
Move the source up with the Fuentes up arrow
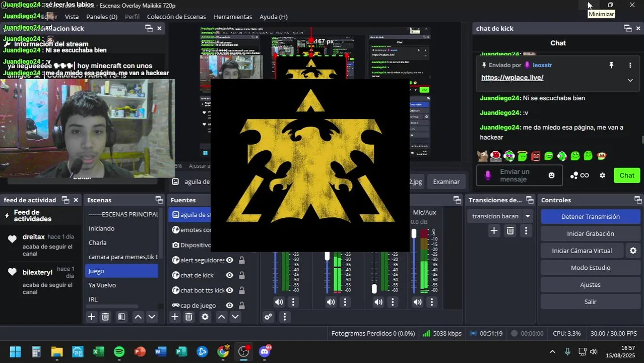pyautogui.click(x=221, y=317)
